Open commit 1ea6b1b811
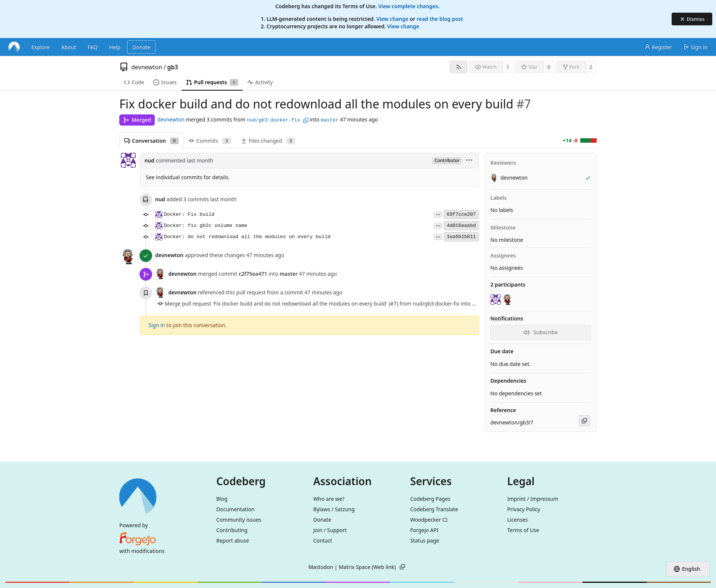 pos(461,237)
